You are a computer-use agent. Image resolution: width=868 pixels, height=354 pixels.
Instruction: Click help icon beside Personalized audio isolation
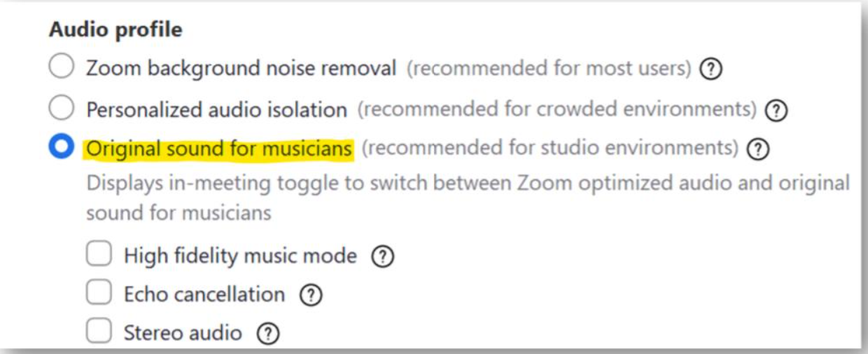pos(776,110)
